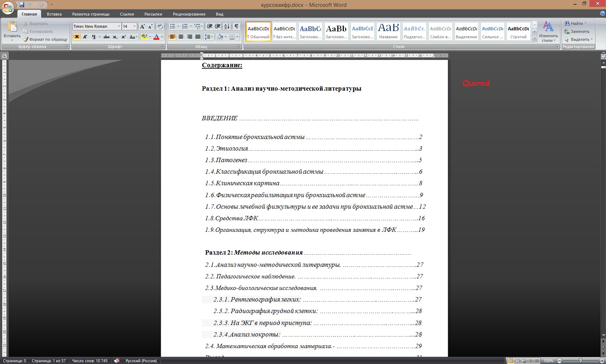606x364 pixels.
Task: Click spell check status icon in status bar
Action: (x=117, y=360)
